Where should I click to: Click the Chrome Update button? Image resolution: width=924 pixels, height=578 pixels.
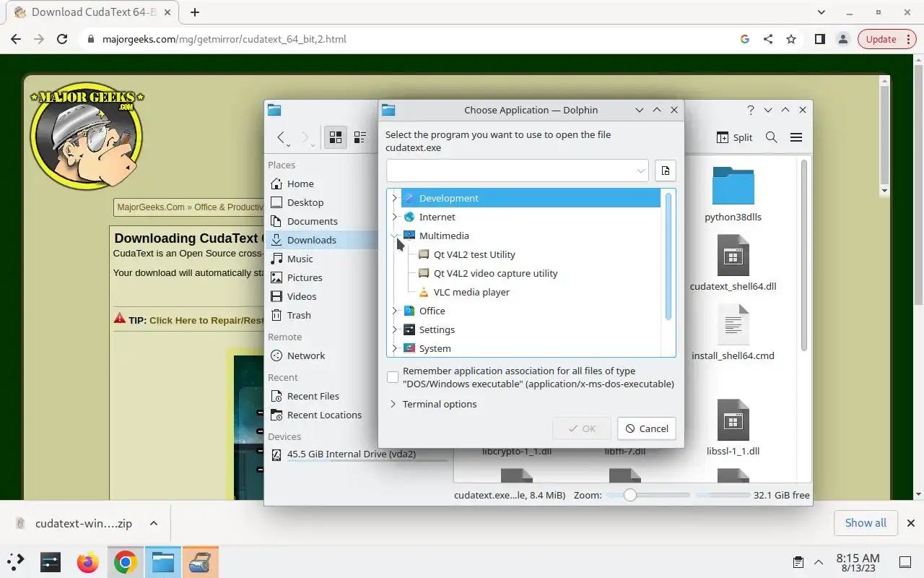[x=886, y=39]
